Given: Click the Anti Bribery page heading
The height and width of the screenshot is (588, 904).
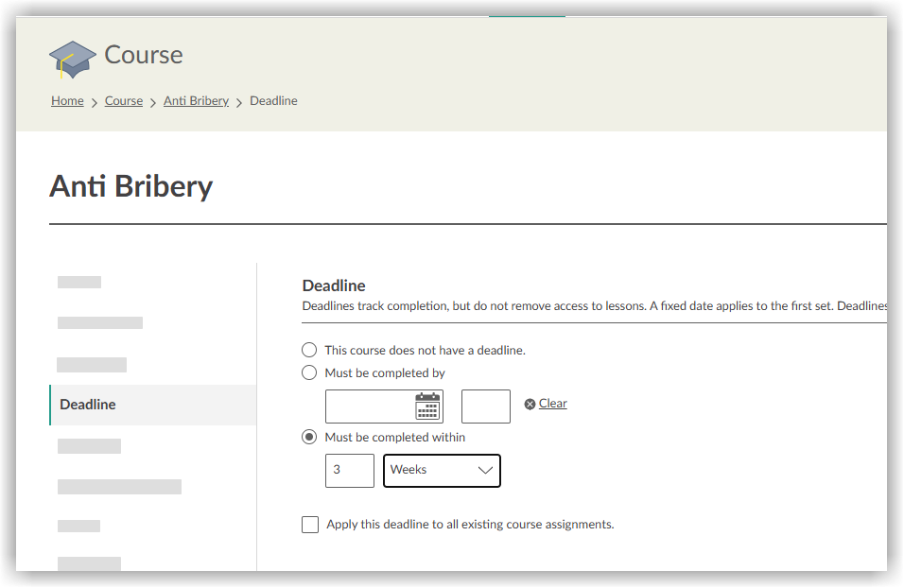Looking at the screenshot, I should [x=130, y=186].
